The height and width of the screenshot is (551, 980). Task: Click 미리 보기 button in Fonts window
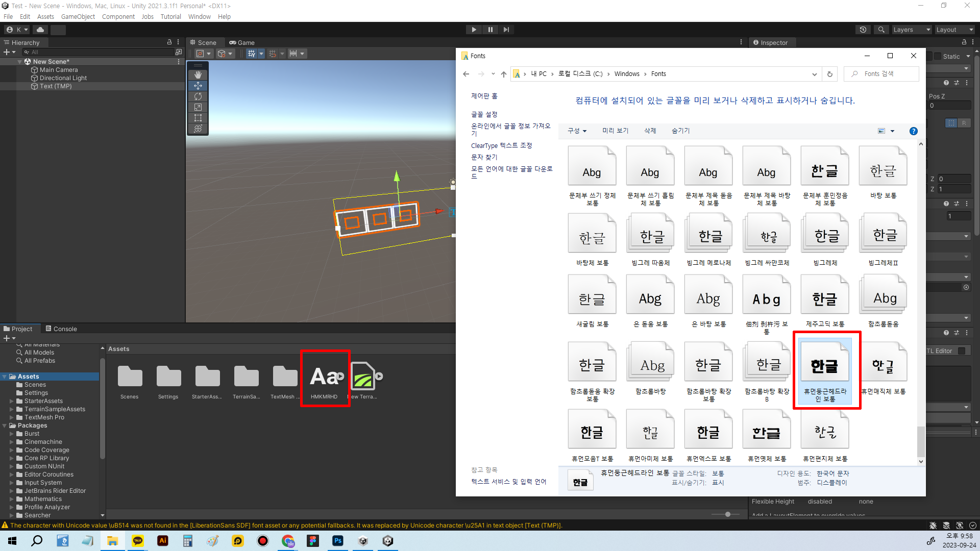point(615,131)
